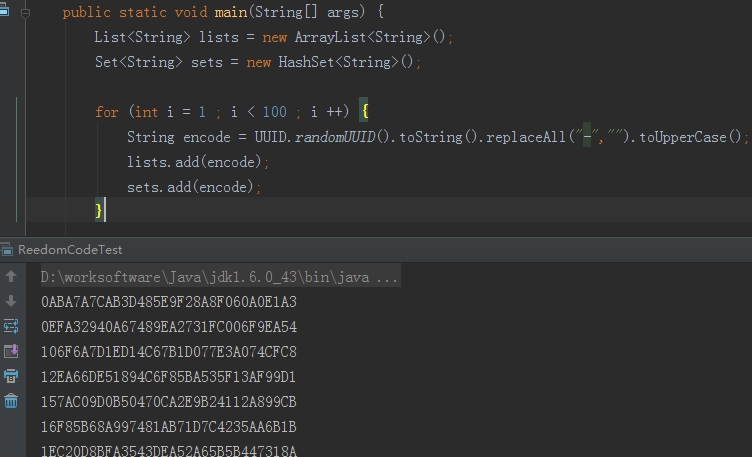Click ArrayList in the lists declaration
The image size is (752, 457).
tap(330, 37)
